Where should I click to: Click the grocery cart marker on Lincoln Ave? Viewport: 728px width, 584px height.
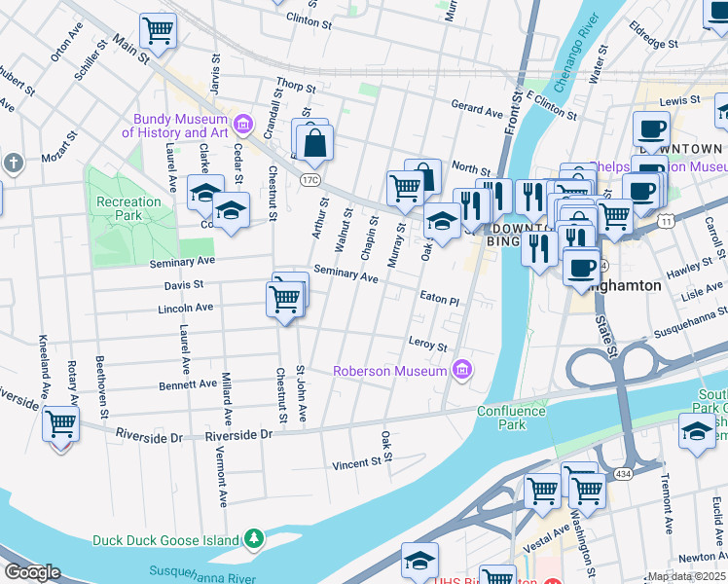[x=285, y=300]
